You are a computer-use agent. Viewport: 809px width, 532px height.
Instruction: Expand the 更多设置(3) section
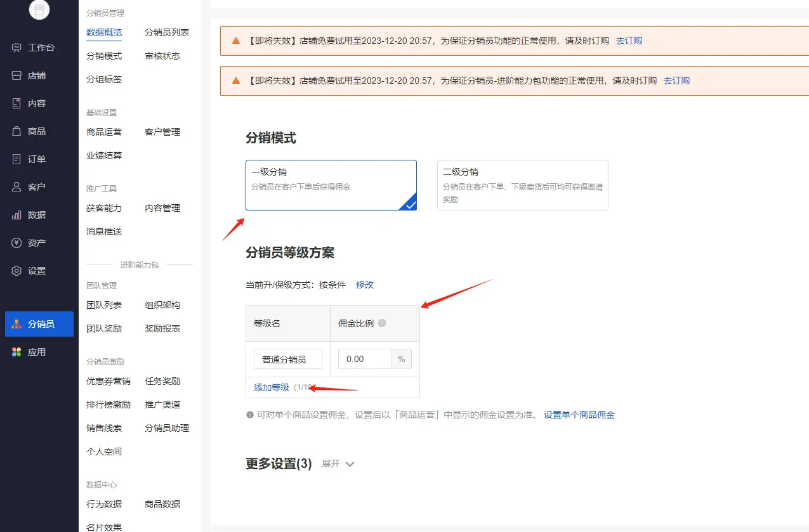[x=279, y=464]
